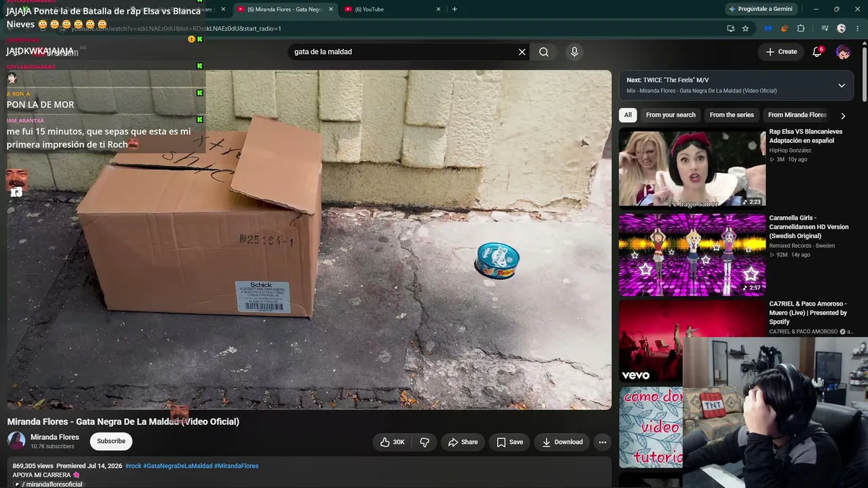Image resolution: width=868 pixels, height=488 pixels.
Task: Open YouTube notifications bell
Action: pos(817,52)
